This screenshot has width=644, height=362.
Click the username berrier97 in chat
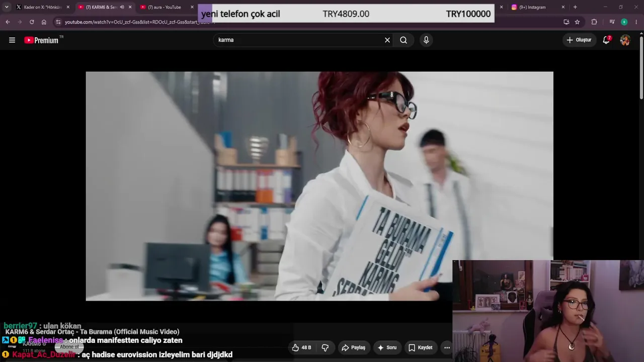point(20,326)
